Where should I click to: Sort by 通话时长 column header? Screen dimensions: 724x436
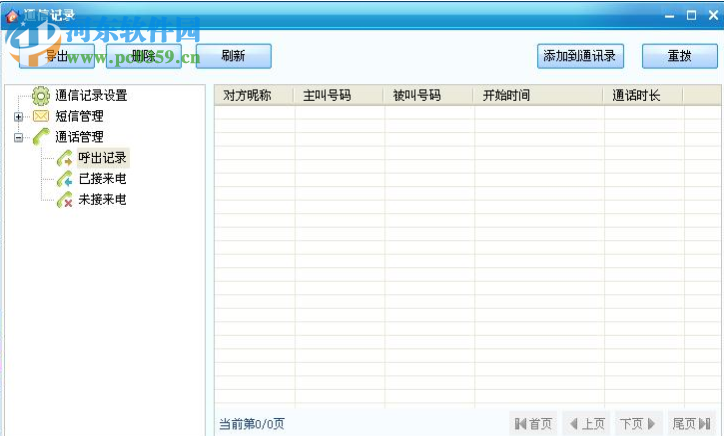tap(643, 96)
